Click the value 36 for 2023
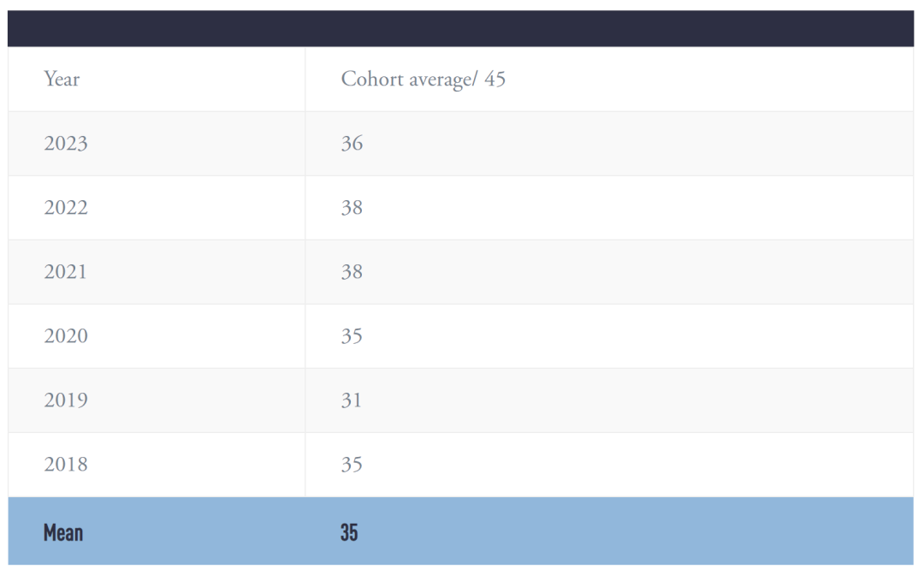Viewport: 924px width, 569px height. 352,143
